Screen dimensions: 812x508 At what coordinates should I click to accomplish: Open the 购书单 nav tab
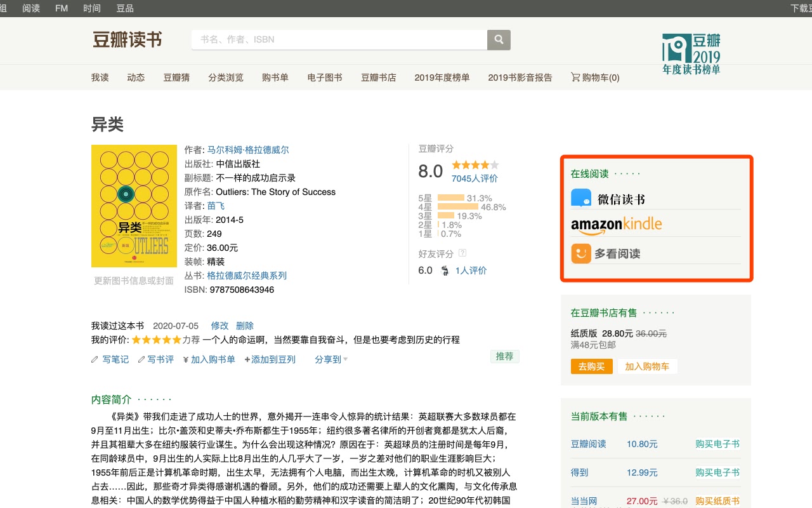click(275, 77)
